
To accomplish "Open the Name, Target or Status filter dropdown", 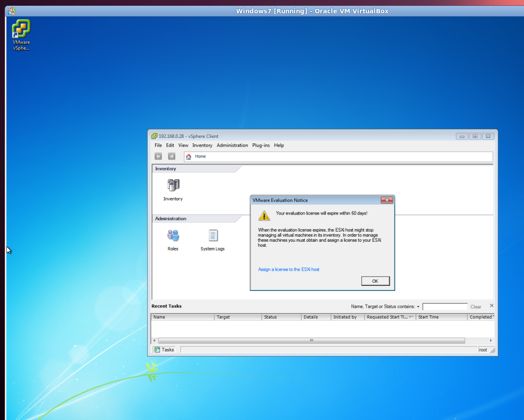I will (x=418, y=306).
